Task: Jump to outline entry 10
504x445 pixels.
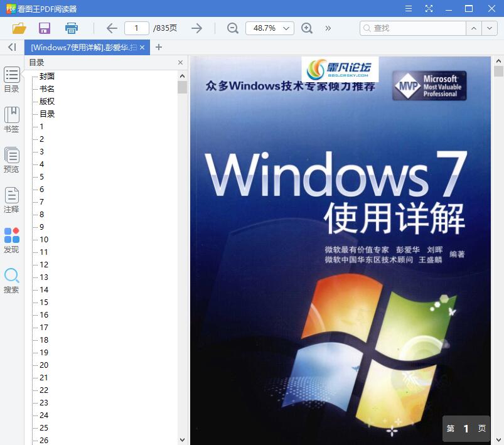Action: click(44, 239)
